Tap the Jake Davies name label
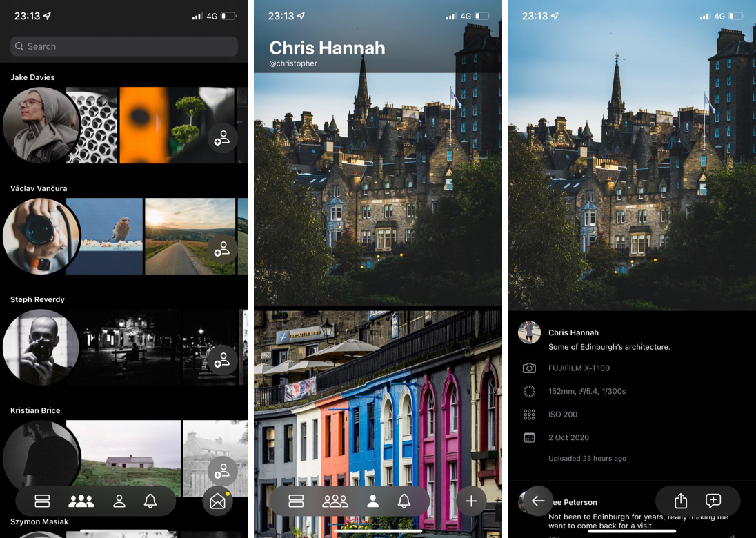The height and width of the screenshot is (538, 756). pos(32,77)
